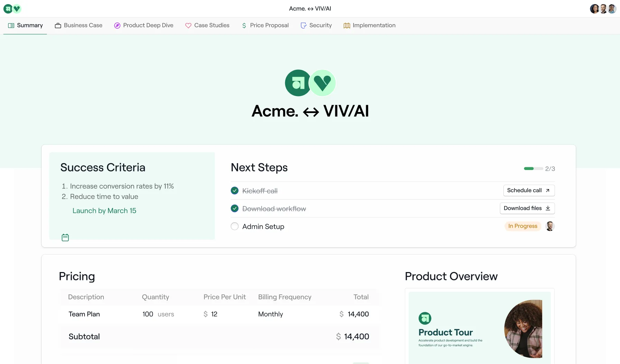The image size is (620, 364).
Task: Click the Schedule call button
Action: 529,190
